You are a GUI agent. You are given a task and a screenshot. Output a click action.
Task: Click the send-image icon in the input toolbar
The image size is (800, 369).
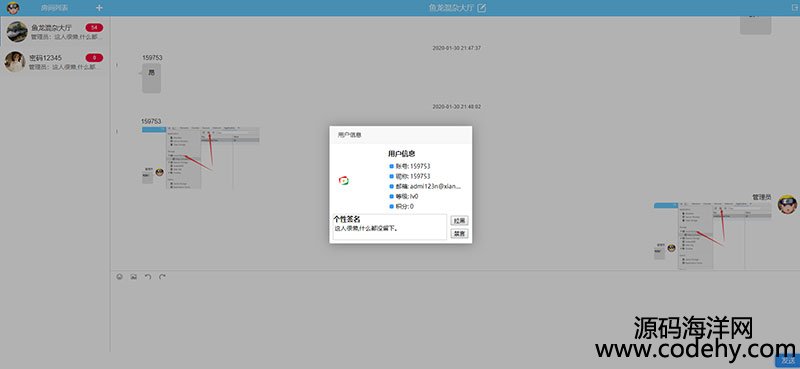pyautogui.click(x=134, y=277)
